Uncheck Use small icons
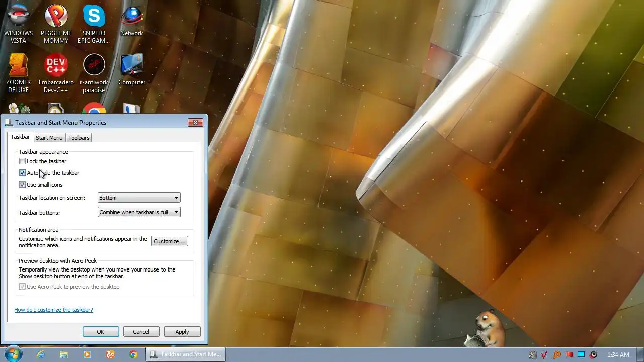This screenshot has width=644, height=362. [x=22, y=185]
